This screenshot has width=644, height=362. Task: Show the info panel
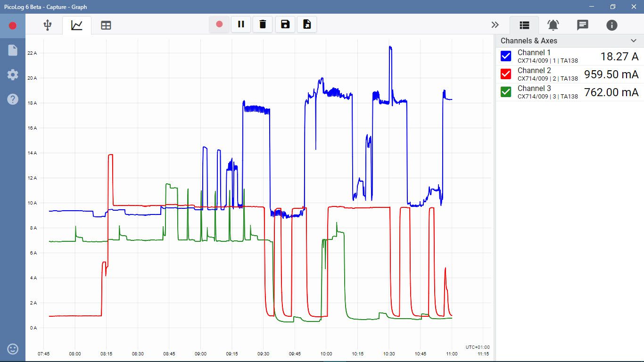(x=612, y=25)
